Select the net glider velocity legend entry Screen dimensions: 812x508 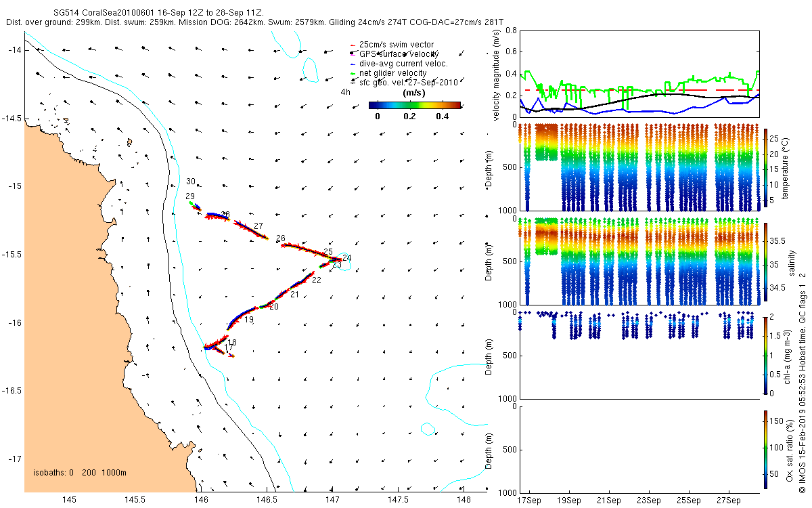(388, 72)
